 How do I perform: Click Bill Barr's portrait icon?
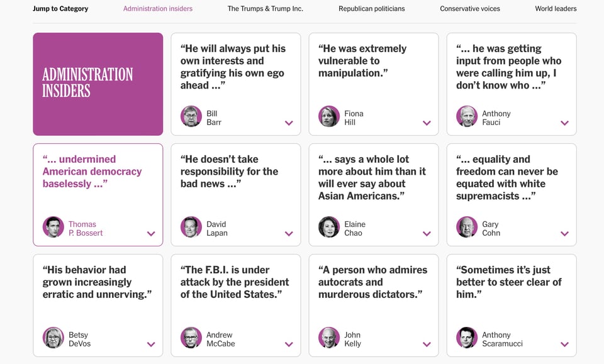(x=191, y=116)
